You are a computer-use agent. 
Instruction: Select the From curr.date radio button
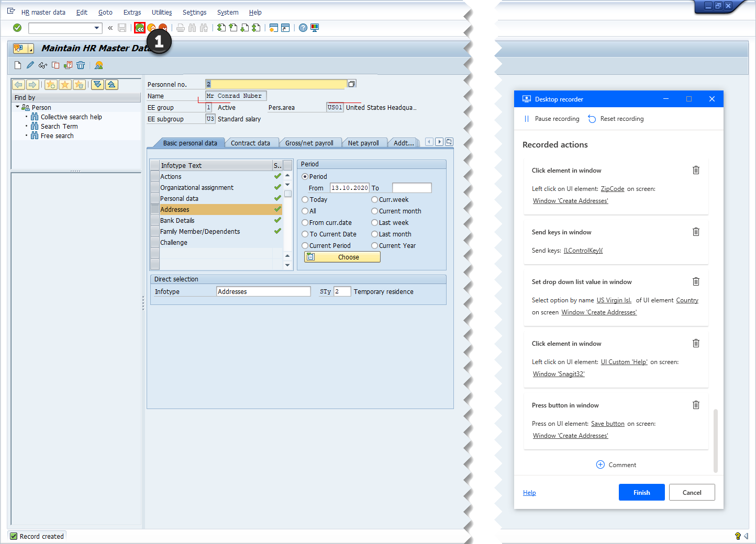pos(305,222)
